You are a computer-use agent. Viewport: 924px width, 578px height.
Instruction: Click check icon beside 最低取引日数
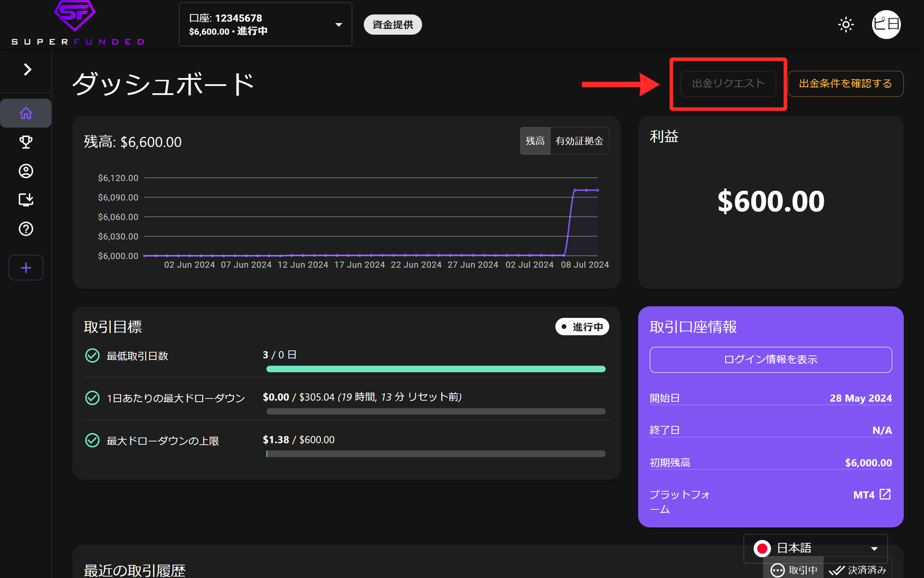coord(92,355)
